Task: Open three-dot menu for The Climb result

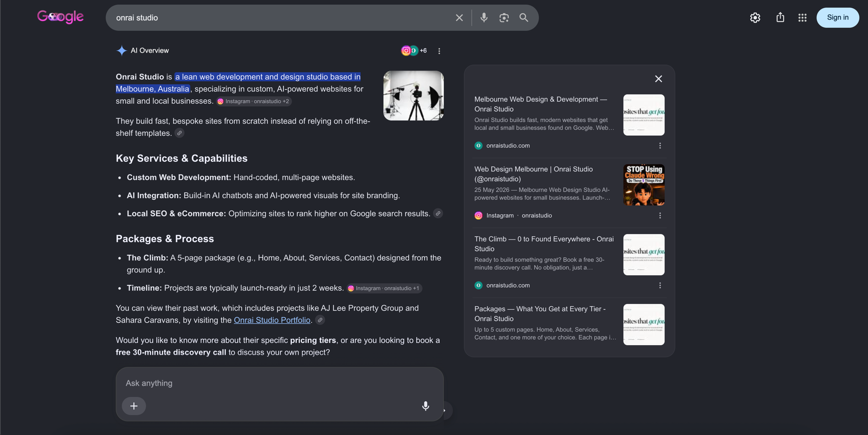Action: 660,285
